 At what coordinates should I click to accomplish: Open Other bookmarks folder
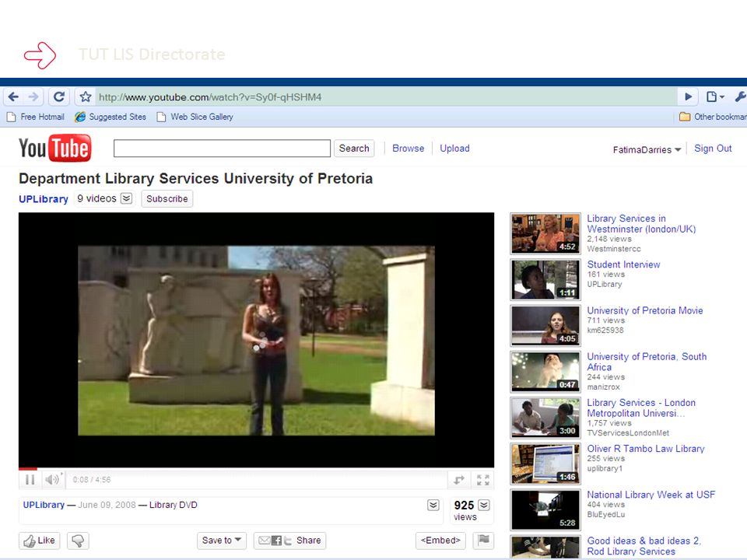(x=713, y=117)
